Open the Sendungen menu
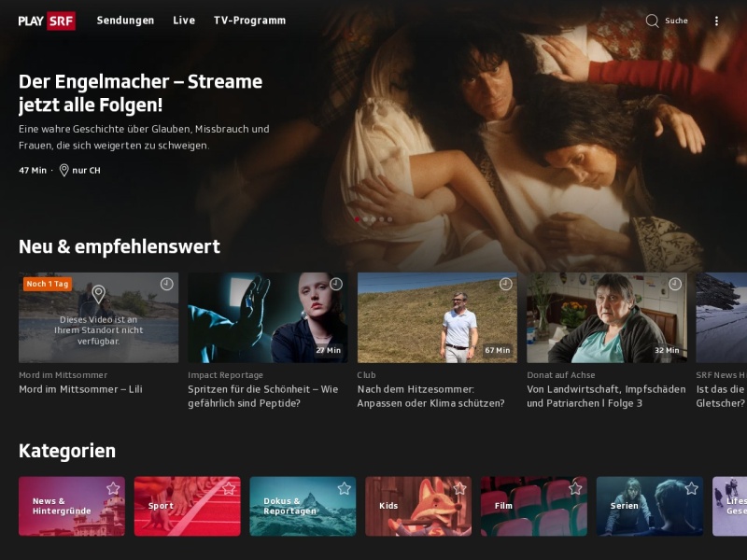This screenshot has height=560, width=747. click(125, 21)
